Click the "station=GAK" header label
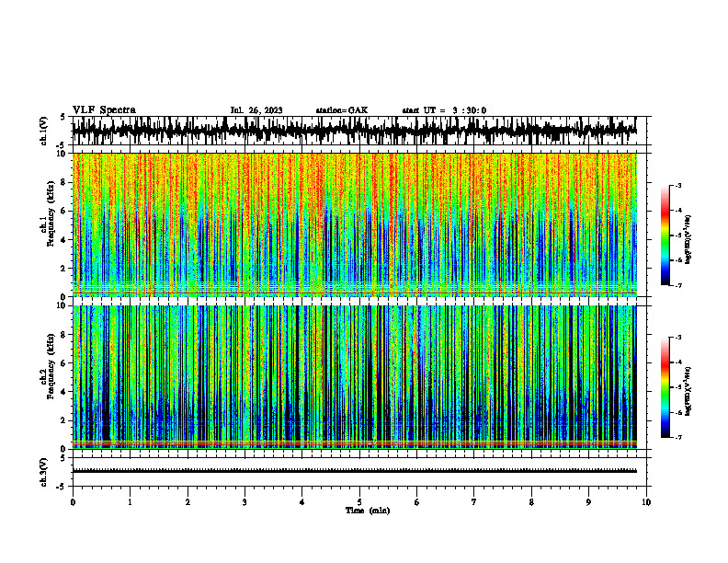The image size is (728, 563). pos(342,110)
